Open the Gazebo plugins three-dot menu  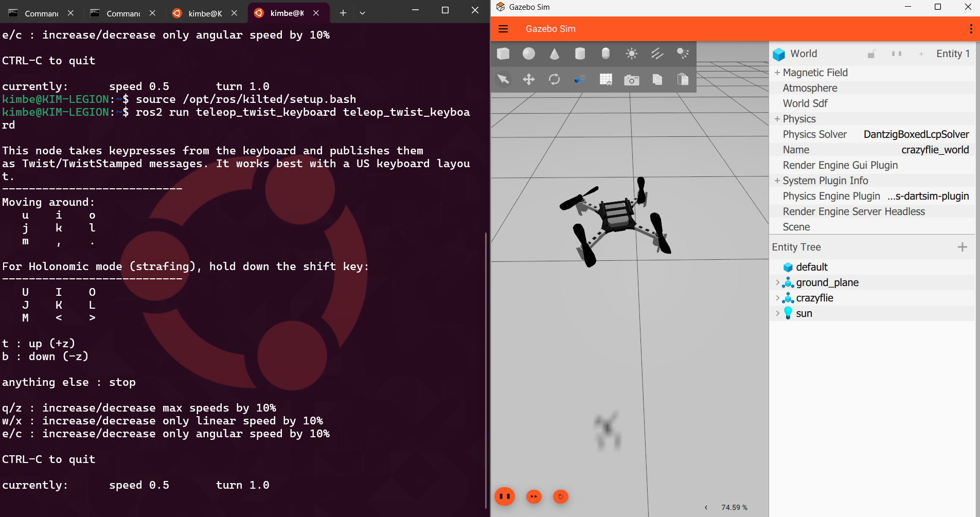(x=971, y=29)
